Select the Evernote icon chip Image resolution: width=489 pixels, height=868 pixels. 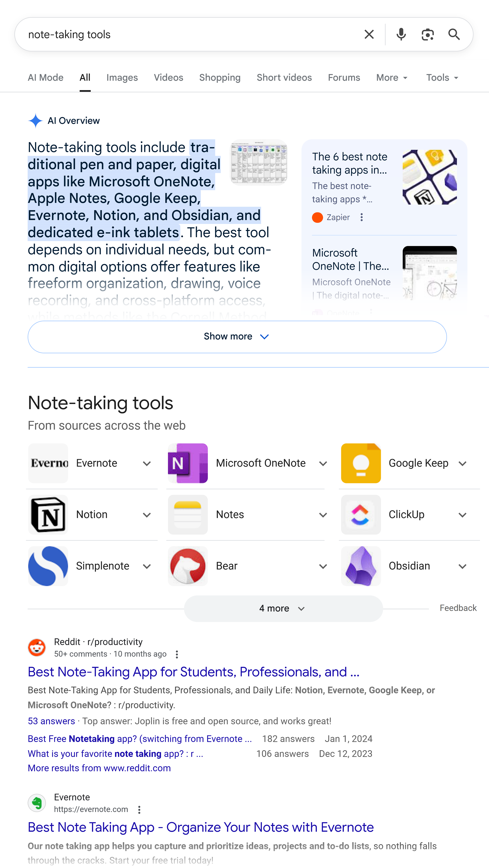[48, 463]
